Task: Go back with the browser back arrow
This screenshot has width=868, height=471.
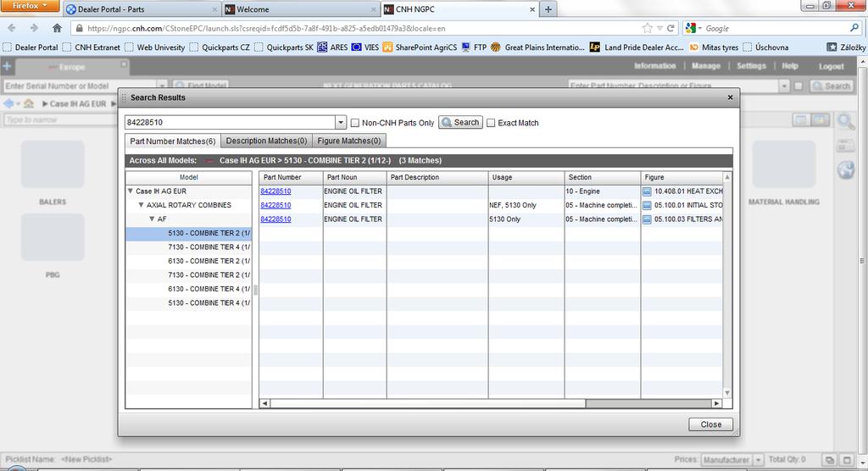Action: (x=12, y=28)
